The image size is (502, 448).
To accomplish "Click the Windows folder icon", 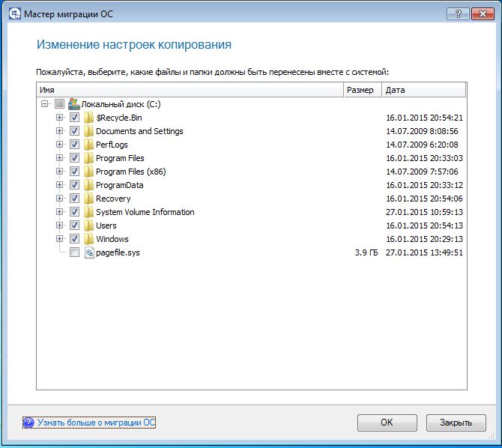I will 88,238.
